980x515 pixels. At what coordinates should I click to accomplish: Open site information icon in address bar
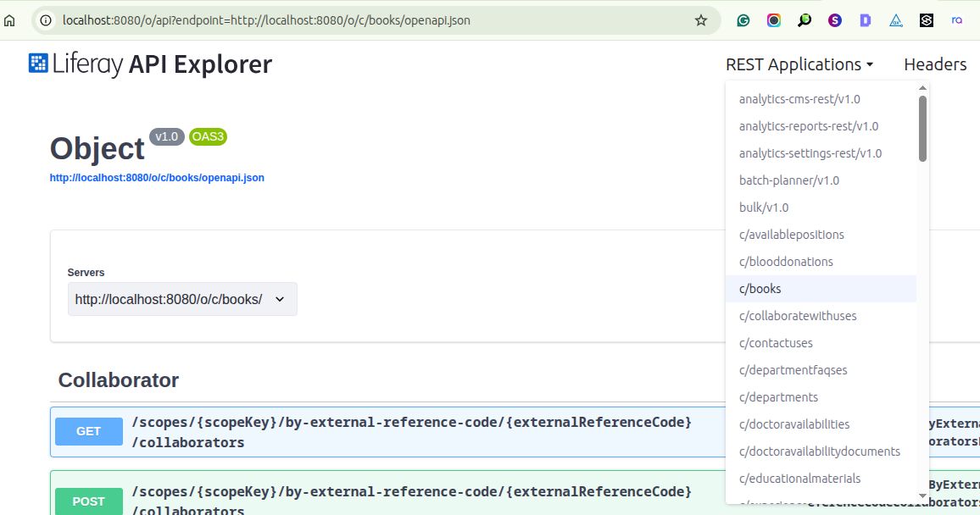coord(46,20)
